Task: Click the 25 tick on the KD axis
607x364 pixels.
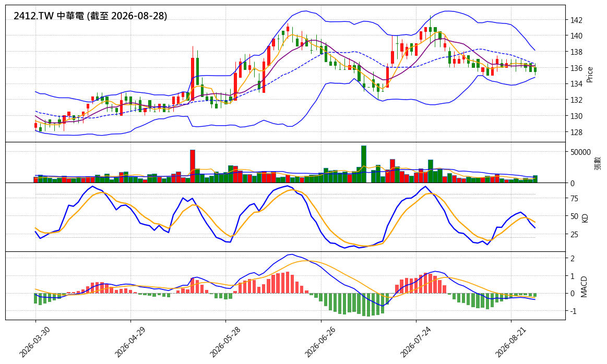Action: (x=574, y=235)
